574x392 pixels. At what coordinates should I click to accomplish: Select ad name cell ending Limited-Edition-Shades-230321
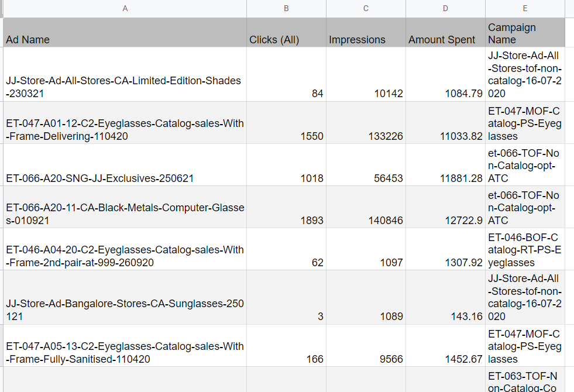pyautogui.click(x=125, y=74)
